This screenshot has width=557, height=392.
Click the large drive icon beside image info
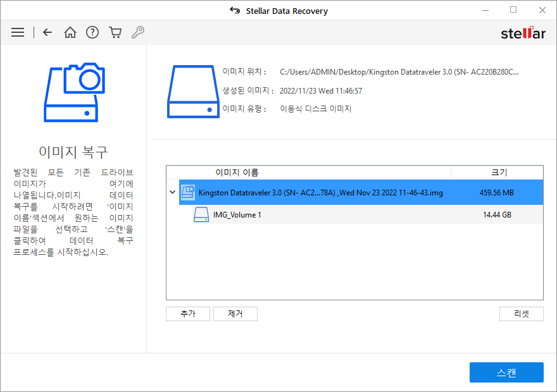click(x=193, y=92)
